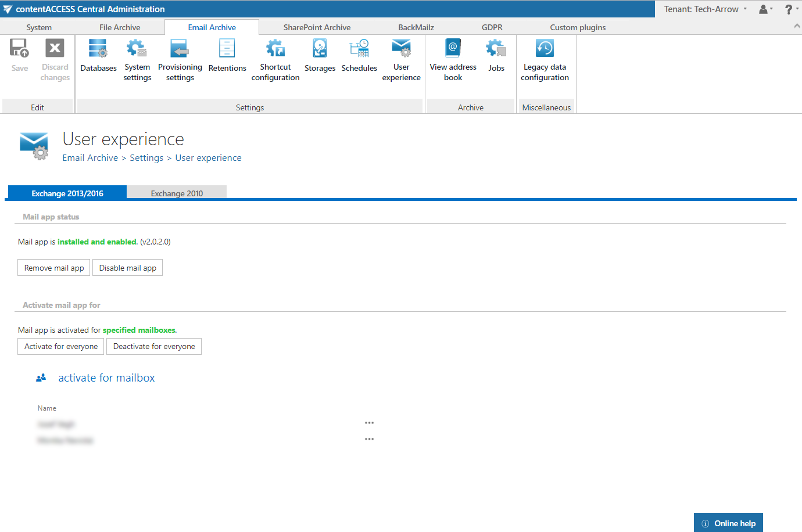Click the Disable mail app button
This screenshot has width=802, height=532.
(127, 268)
